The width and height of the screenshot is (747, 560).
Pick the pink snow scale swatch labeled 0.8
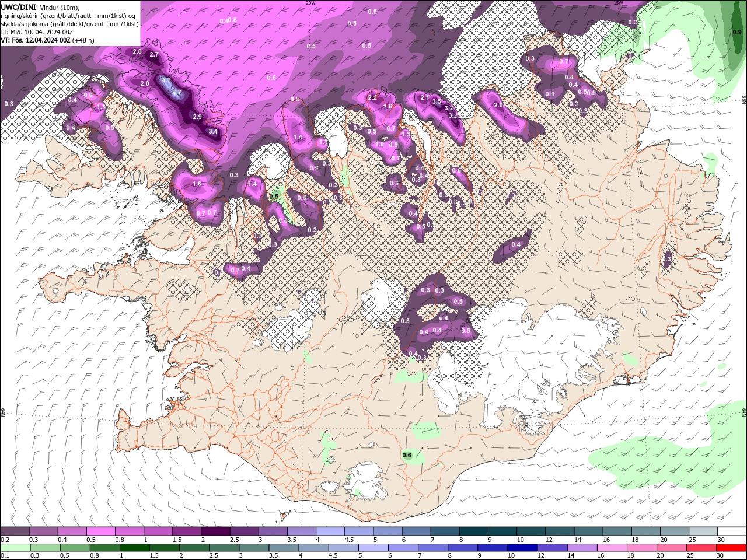pyautogui.click(x=129, y=531)
